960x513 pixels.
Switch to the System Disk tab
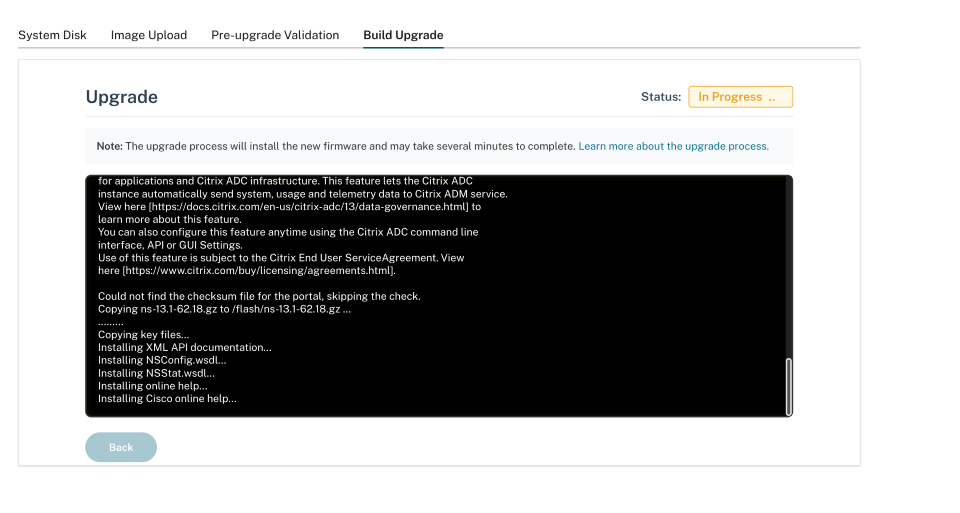[52, 35]
